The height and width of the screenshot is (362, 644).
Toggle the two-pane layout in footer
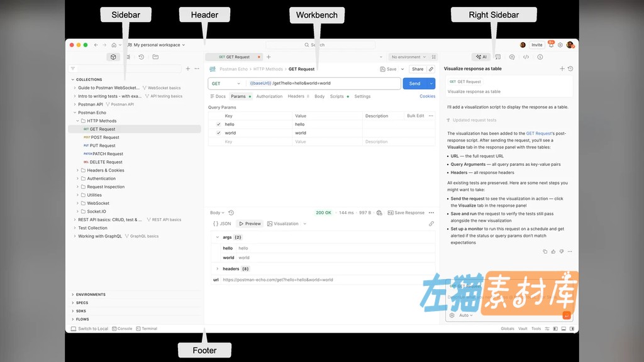coord(563,329)
